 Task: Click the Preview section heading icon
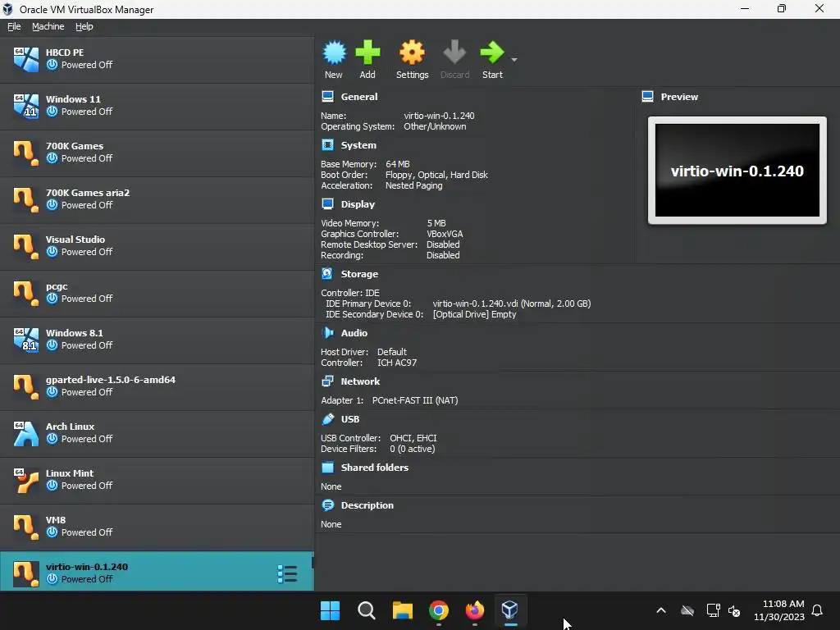click(648, 97)
